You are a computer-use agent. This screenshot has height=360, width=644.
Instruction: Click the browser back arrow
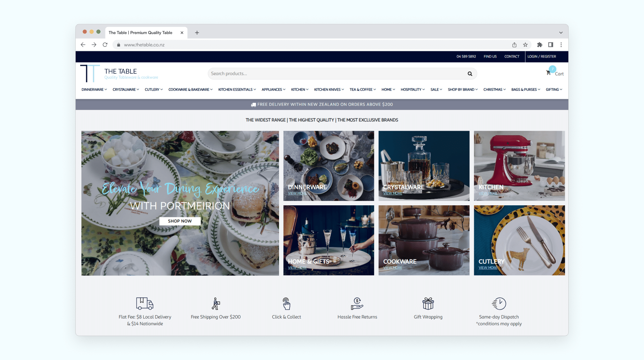point(83,45)
